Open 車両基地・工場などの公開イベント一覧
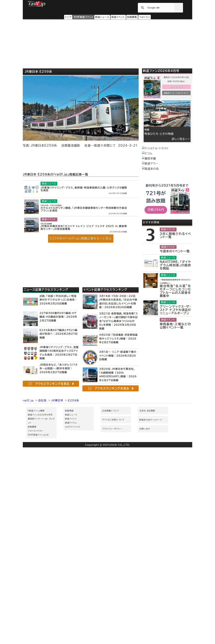This screenshot has width=215, height=644. click(x=175, y=326)
